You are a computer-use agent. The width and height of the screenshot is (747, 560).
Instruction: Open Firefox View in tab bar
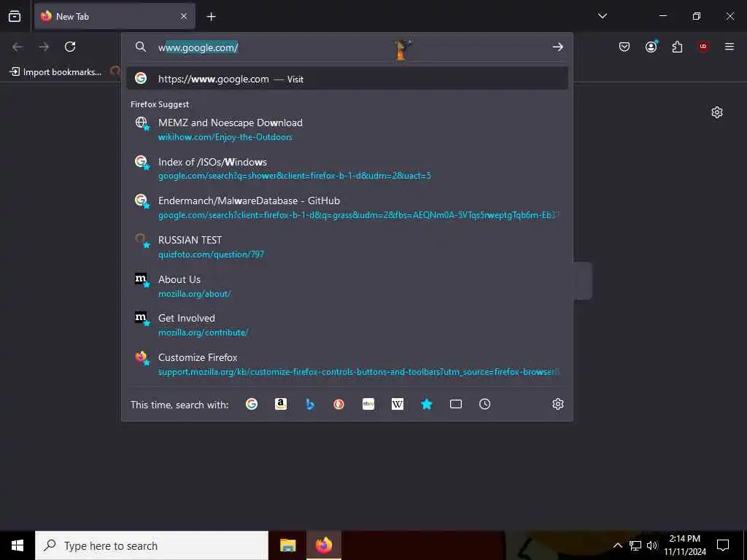tap(15, 17)
